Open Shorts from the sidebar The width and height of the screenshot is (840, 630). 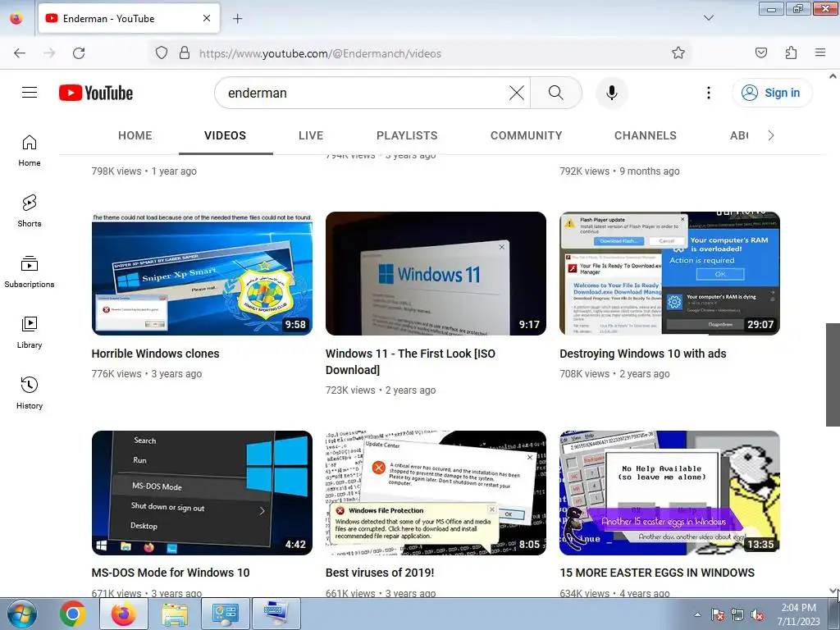[30, 211]
